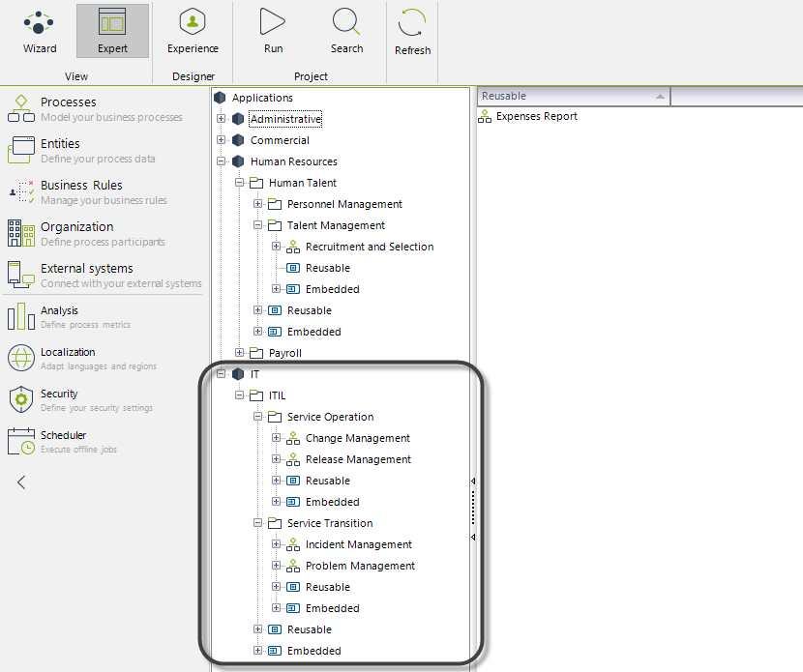
Task: Expand Incident Management process
Action: [276, 544]
